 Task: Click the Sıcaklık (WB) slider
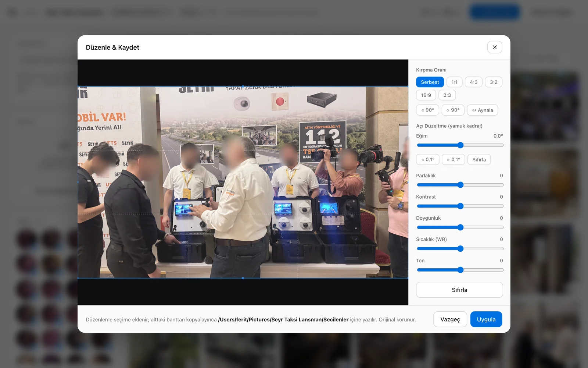(x=460, y=249)
